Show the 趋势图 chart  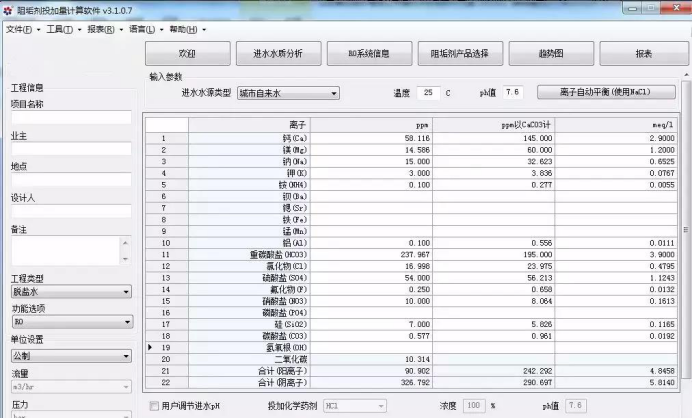point(551,53)
